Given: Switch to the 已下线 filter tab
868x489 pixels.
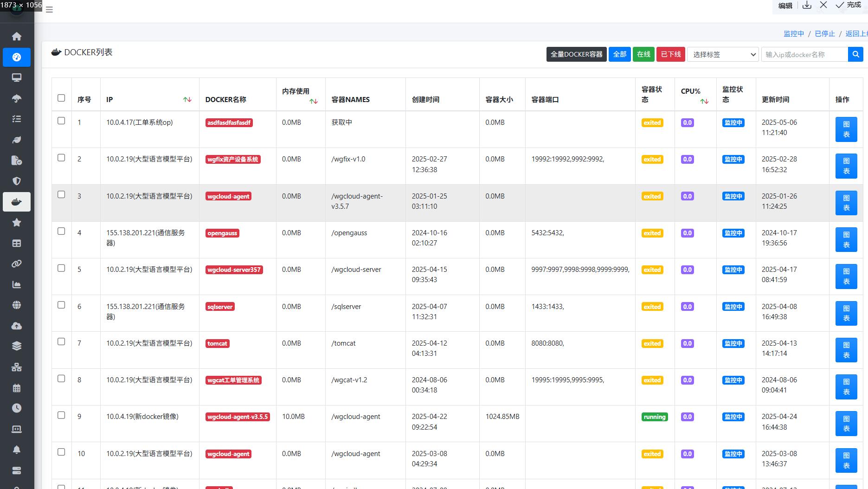Looking at the screenshot, I should click(670, 54).
